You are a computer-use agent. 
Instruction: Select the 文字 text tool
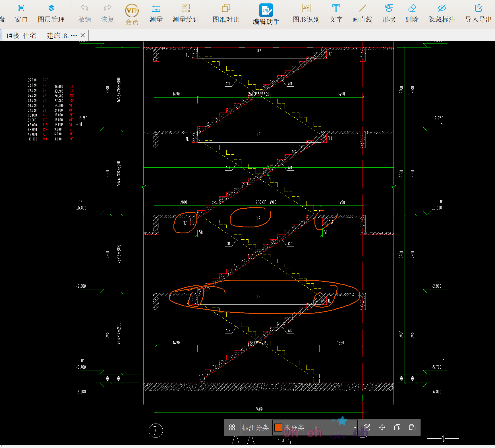click(x=336, y=13)
